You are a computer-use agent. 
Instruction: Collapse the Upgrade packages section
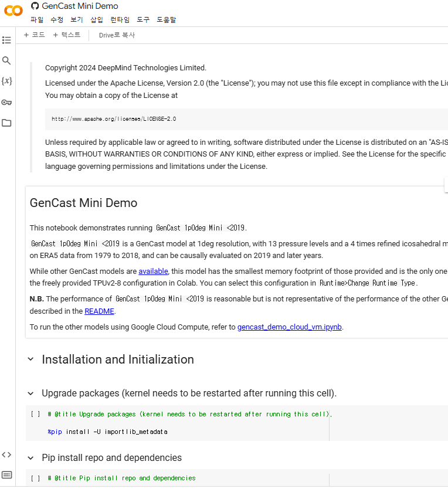(30, 393)
